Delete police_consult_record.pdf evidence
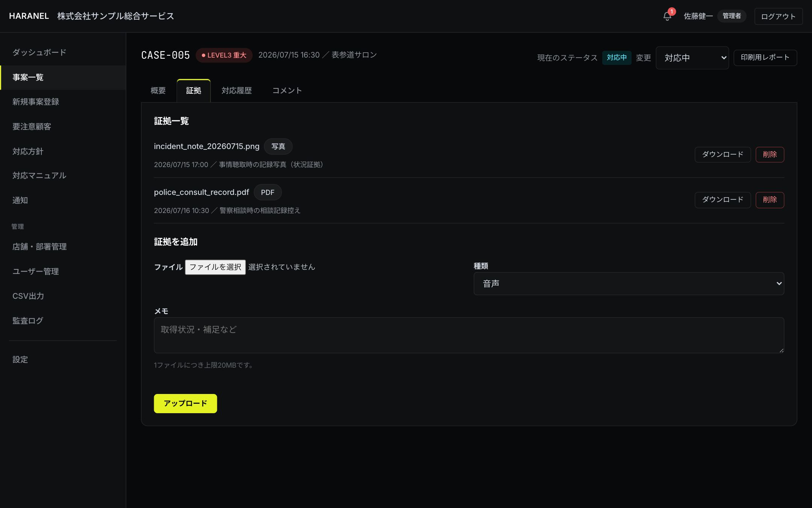 tap(770, 200)
